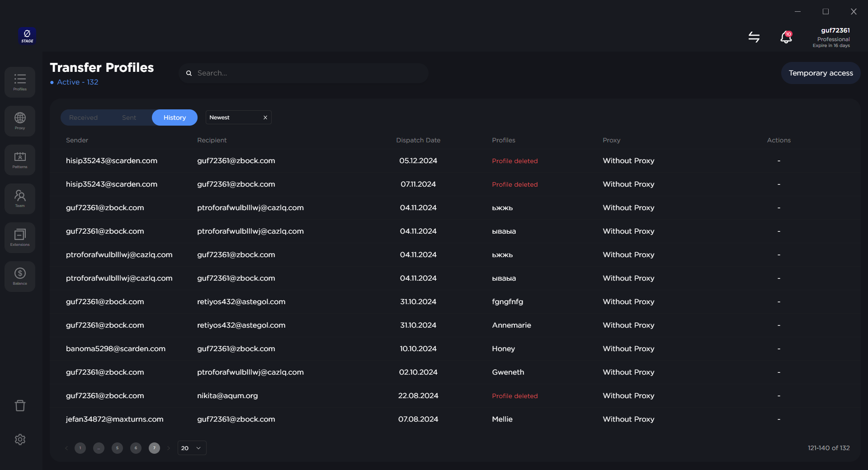This screenshot has height=470, width=868.
Task: Click the Temporary access button
Action: [821, 73]
